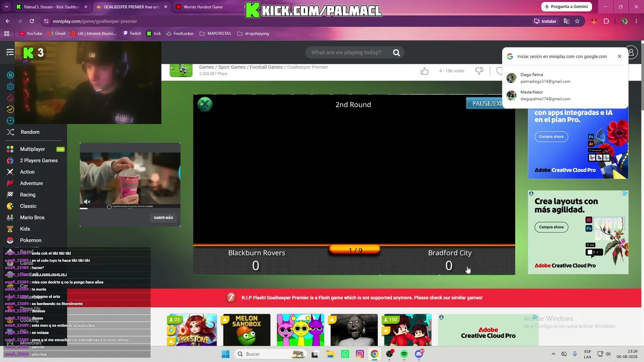Open Discord from the taskbar

419,354
